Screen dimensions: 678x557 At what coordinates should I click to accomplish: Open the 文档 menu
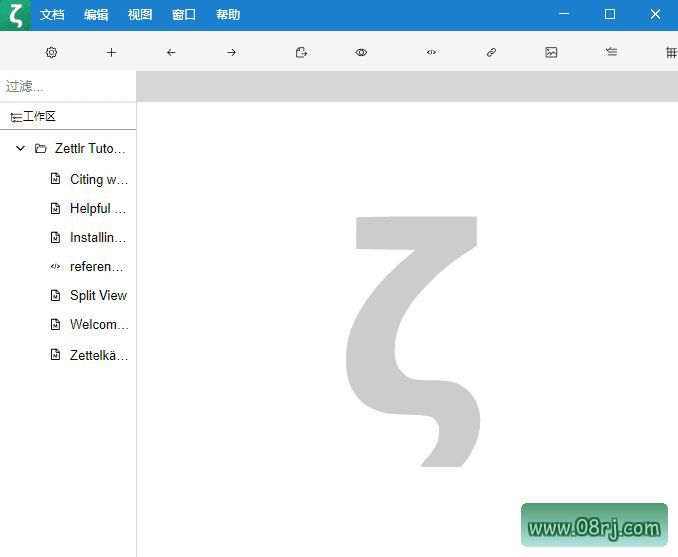tap(52, 15)
